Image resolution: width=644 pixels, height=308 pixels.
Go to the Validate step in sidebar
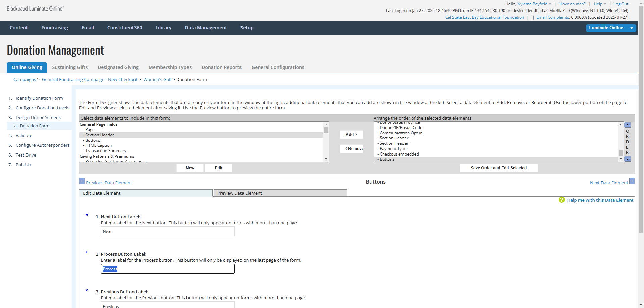24,135
